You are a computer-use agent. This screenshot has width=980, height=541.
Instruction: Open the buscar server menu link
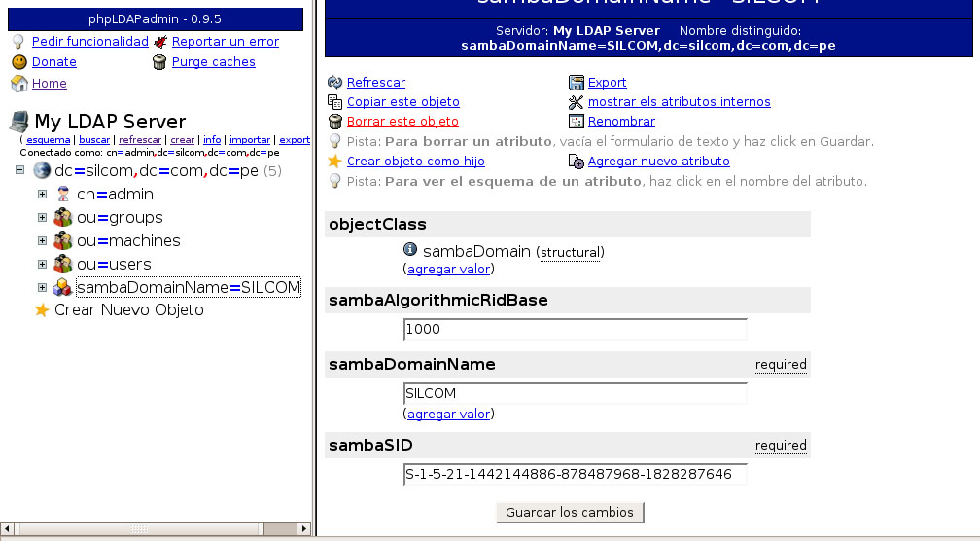coord(94,140)
